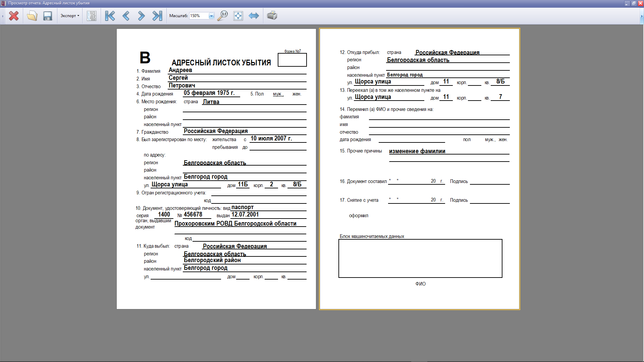This screenshot has height=362, width=644.
Task: Click the label '17. Снятие с учета'
Action: tap(359, 200)
